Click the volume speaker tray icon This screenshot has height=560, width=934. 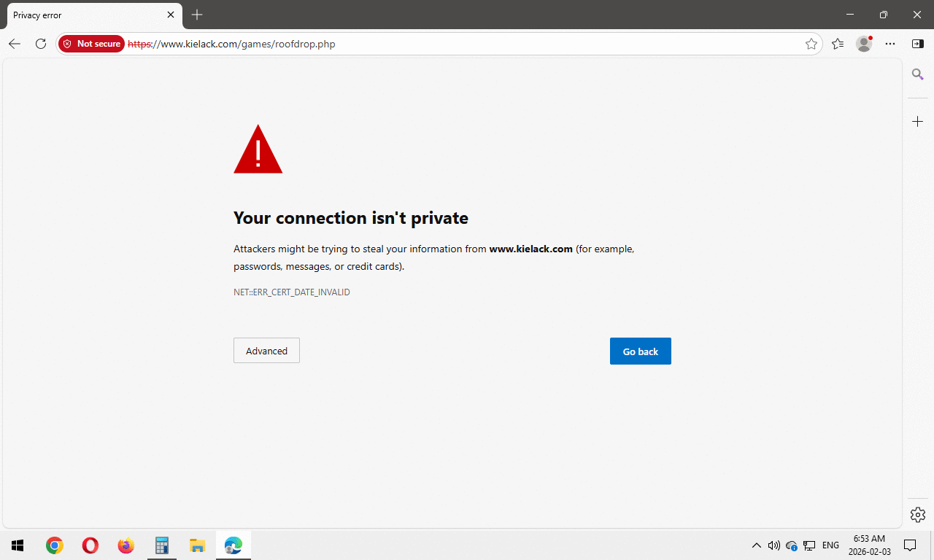(774, 545)
